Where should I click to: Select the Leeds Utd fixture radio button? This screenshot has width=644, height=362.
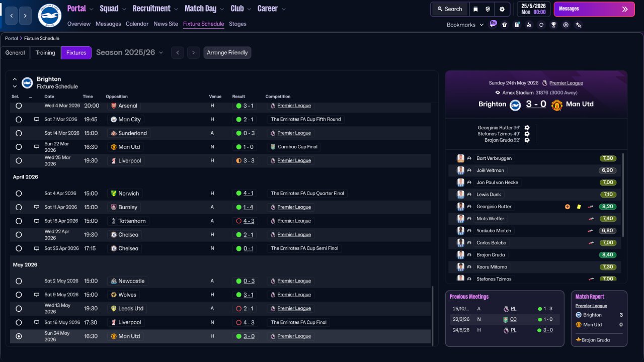tap(19, 309)
